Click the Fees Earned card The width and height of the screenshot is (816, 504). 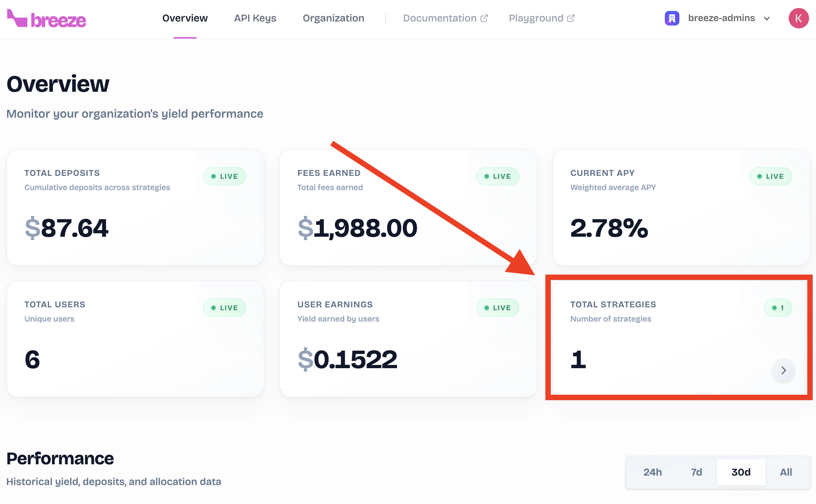coord(408,207)
